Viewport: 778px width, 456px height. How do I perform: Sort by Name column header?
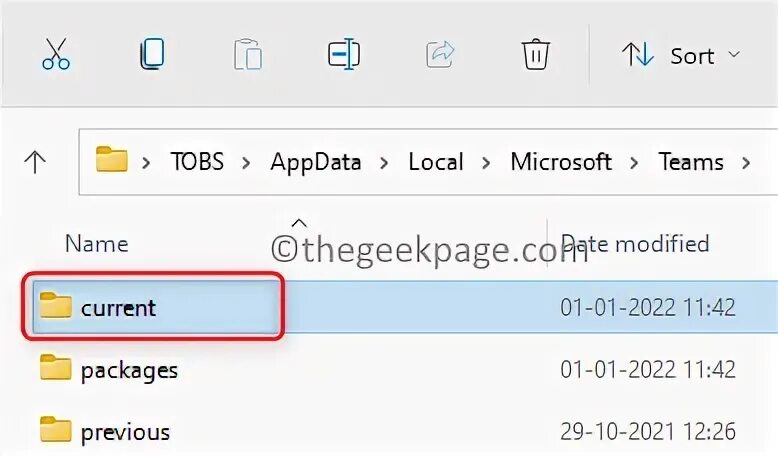coord(96,243)
